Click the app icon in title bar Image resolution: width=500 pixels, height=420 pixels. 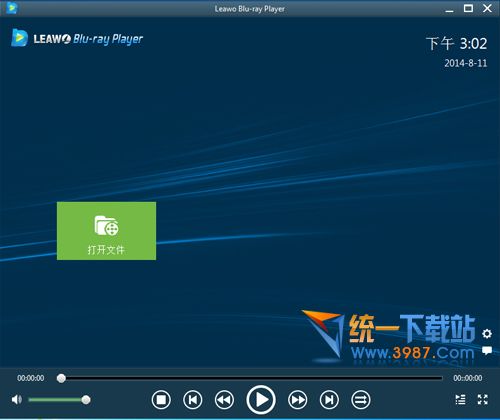(12, 8)
